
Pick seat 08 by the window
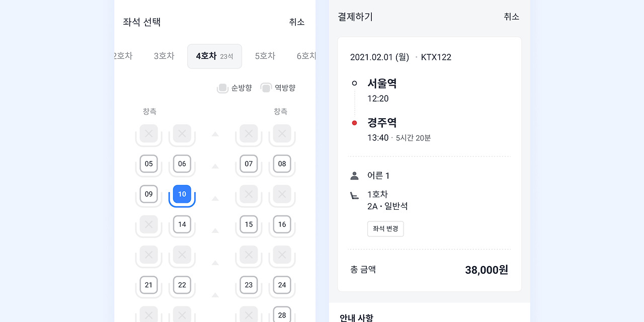tap(282, 164)
